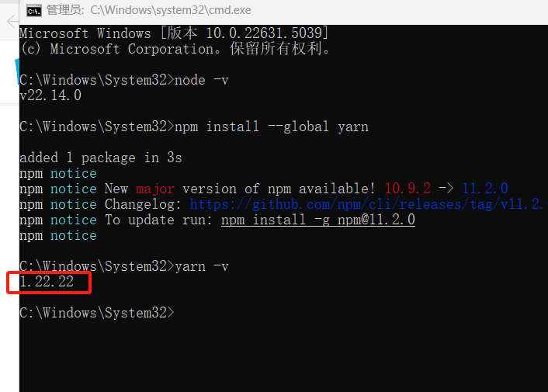Click the 'Changelog:' label text
The image size is (548, 392).
click(143, 204)
